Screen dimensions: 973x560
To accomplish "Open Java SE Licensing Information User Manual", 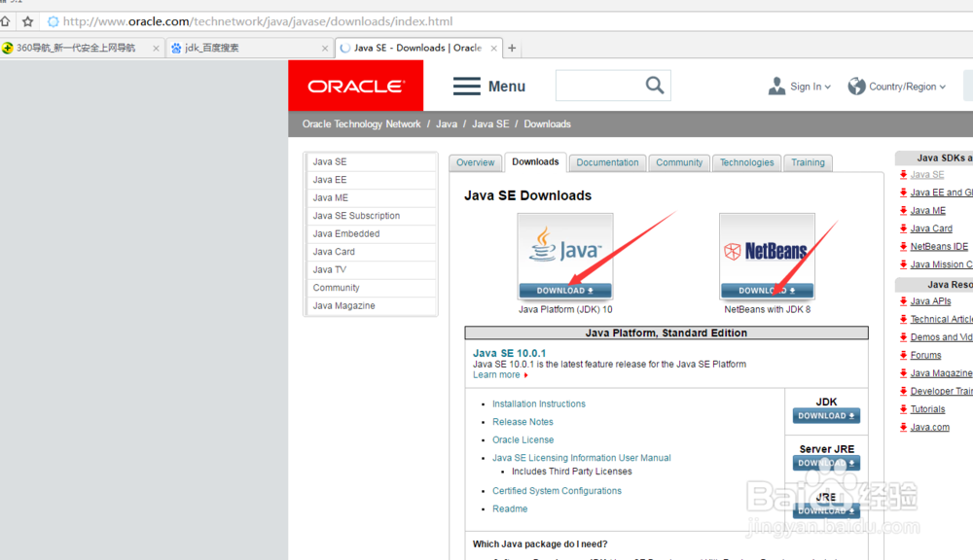I will (582, 458).
